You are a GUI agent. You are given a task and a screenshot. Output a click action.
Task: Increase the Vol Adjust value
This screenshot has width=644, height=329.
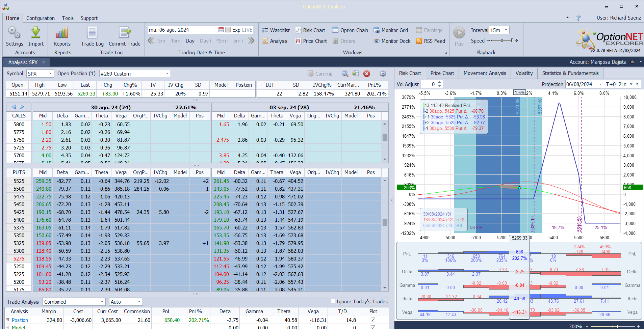point(439,82)
